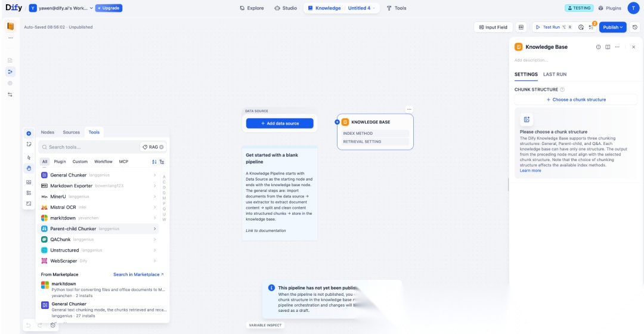Switch to the Sources tab
Viewport: 644px width, 334px height.
pyautogui.click(x=72, y=132)
